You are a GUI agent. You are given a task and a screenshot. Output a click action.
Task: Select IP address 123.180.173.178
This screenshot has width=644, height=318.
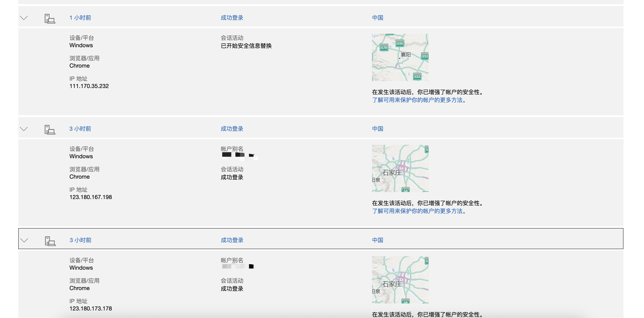click(x=91, y=309)
